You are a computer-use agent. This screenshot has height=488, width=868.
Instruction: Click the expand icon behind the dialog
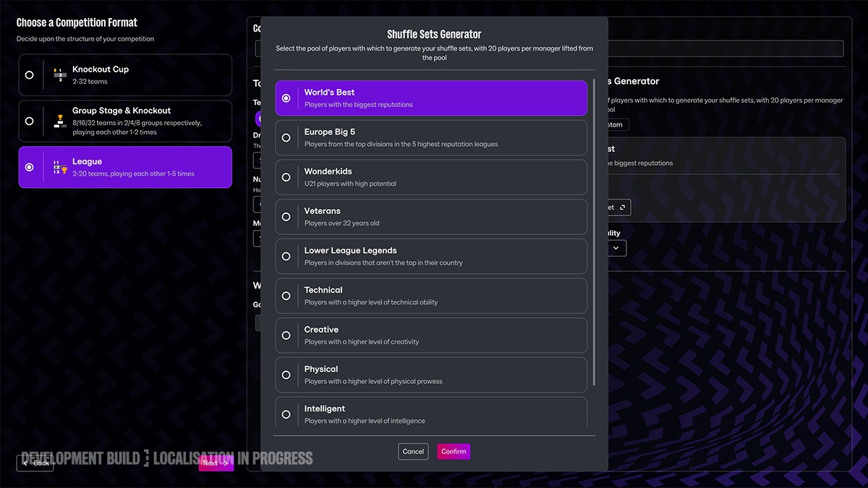[623, 207]
